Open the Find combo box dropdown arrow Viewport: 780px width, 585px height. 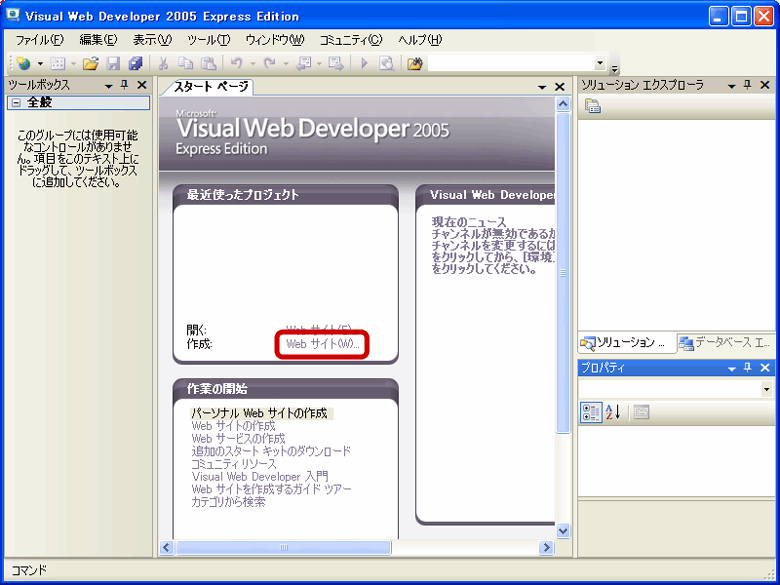click(600, 63)
